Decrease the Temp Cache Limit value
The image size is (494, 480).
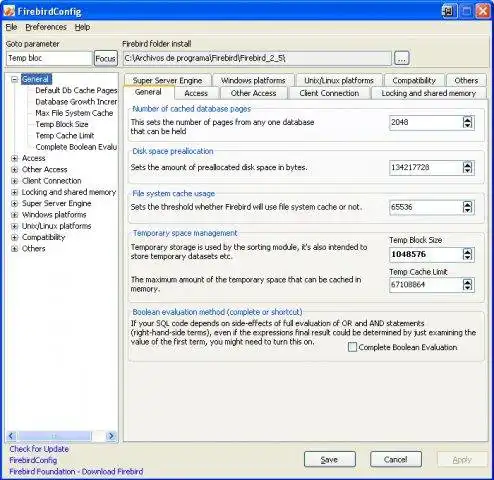pyautogui.click(x=468, y=288)
